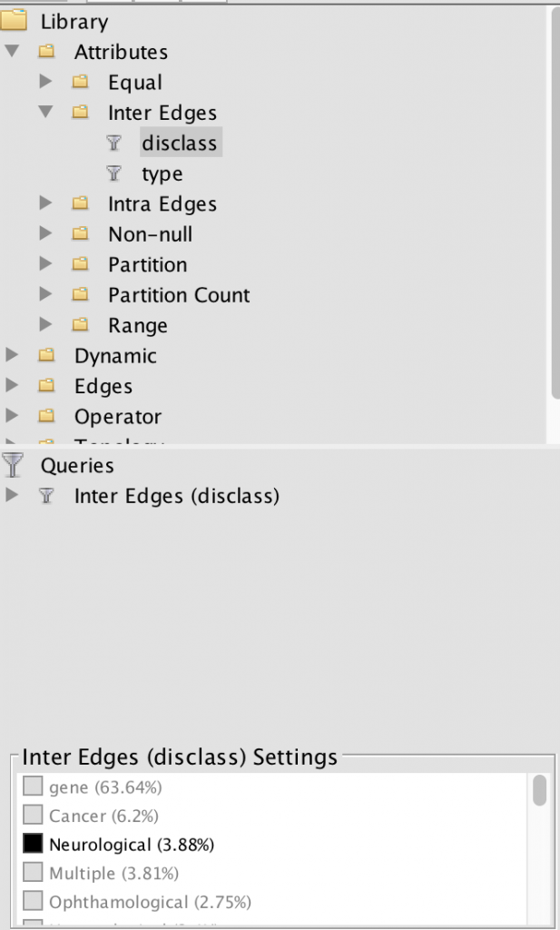Click the Queries funnel icon

[13, 465]
